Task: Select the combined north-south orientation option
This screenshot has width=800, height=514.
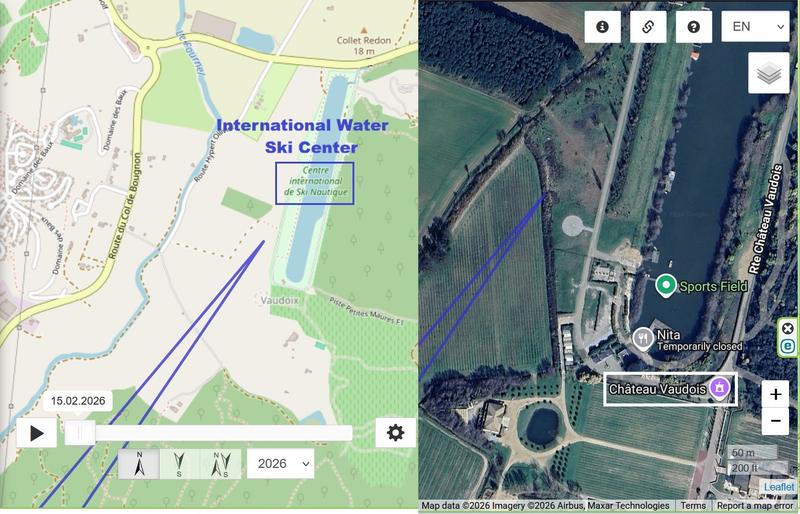Action: [x=220, y=463]
